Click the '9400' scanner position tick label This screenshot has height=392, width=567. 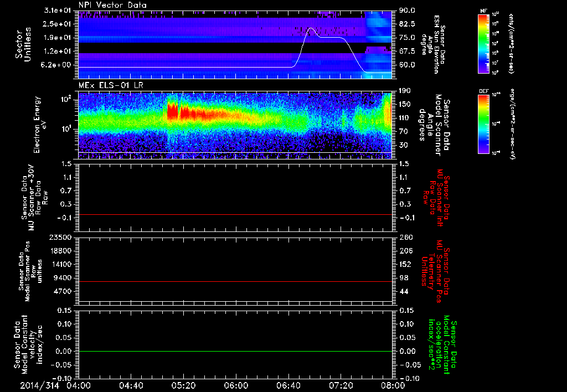(x=63, y=278)
